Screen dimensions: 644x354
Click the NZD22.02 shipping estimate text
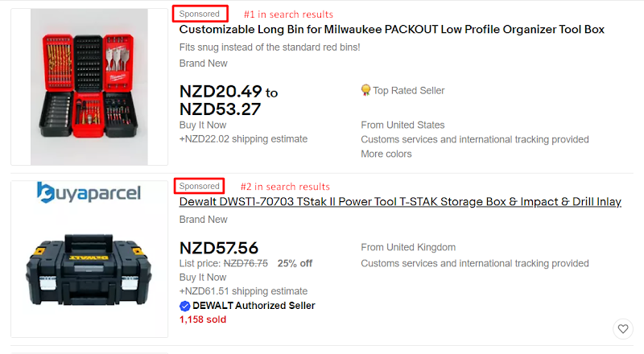click(243, 139)
